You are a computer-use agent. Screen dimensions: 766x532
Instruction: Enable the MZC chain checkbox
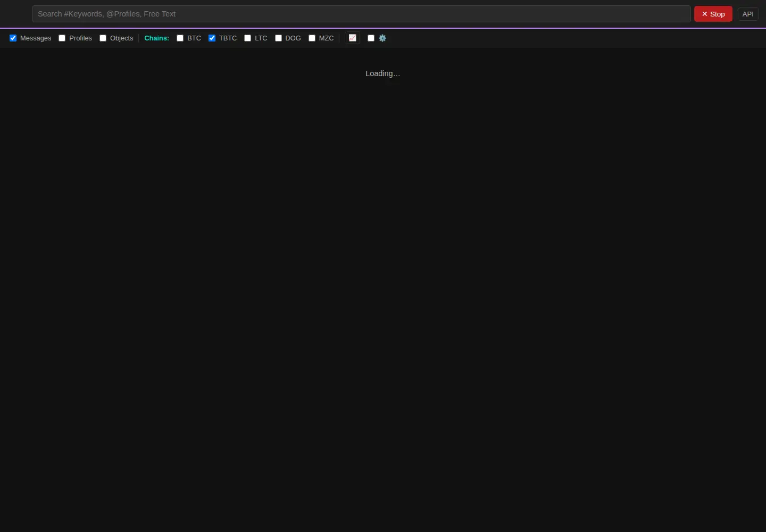[312, 38]
